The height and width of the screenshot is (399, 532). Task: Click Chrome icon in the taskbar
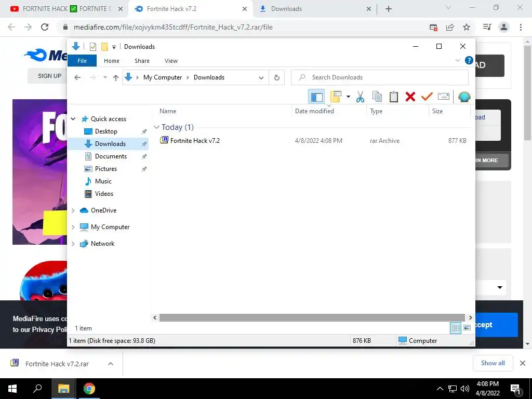(x=89, y=389)
